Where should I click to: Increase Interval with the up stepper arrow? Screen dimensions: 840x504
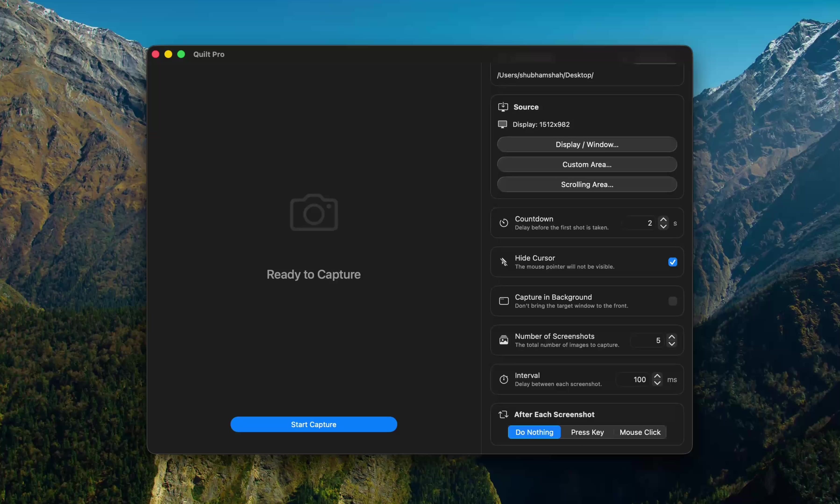(x=658, y=376)
